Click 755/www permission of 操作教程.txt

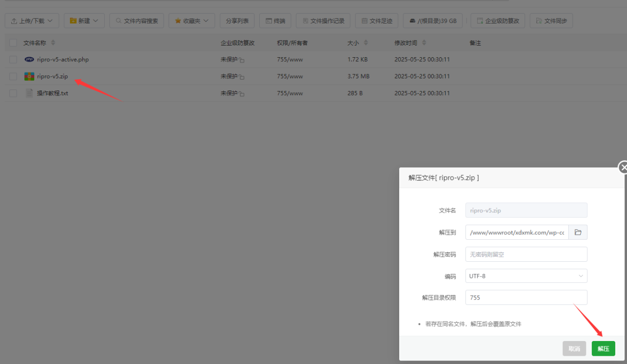pyautogui.click(x=290, y=93)
